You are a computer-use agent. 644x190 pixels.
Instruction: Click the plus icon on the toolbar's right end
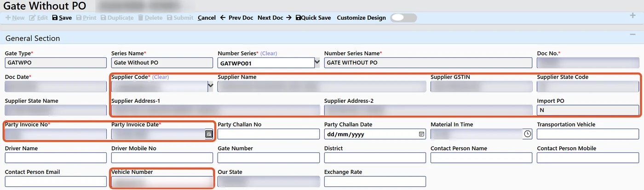pos(632,16)
